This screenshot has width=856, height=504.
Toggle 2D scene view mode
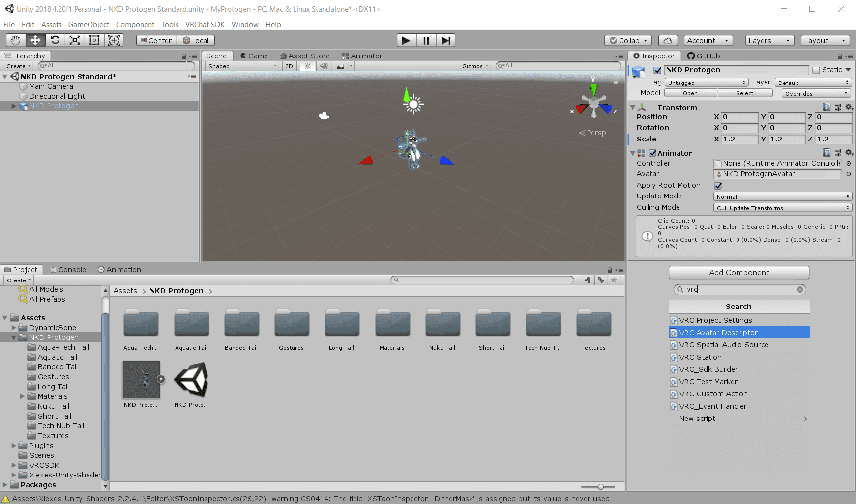tap(289, 66)
